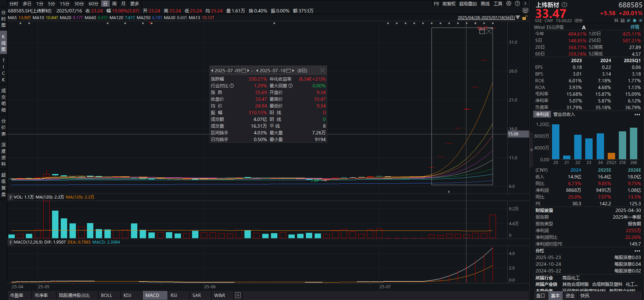
Task: Open the more options dots beside 营业总收入
Action: pos(637,115)
